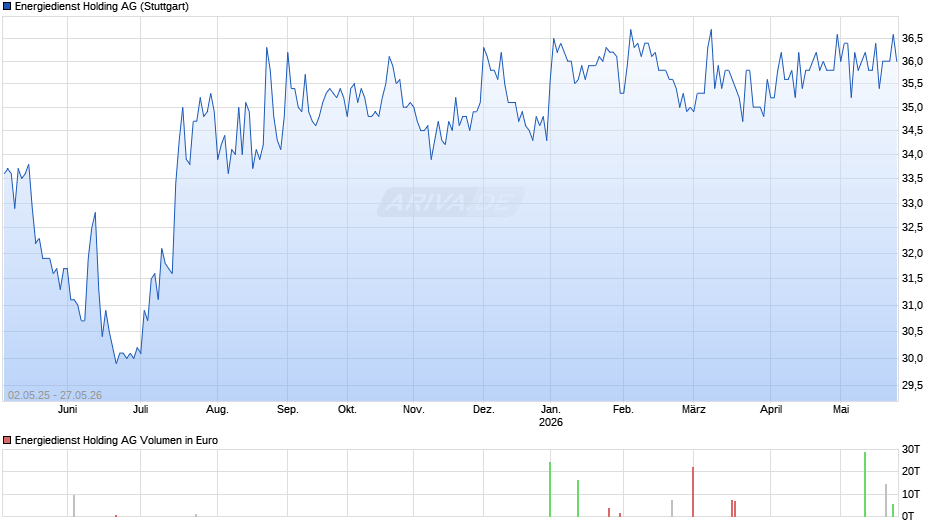This screenshot has height=526, width=940.
Task: Click the grey volume bar in early Juni
Action: point(74,506)
